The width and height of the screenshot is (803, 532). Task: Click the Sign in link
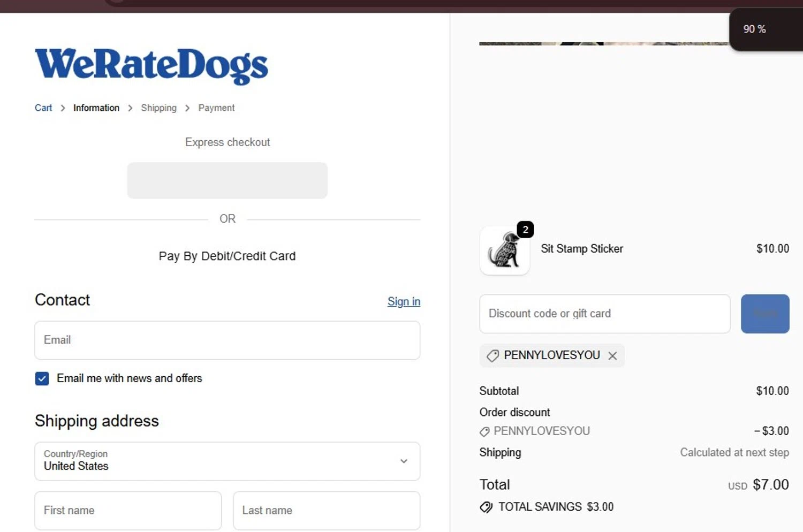tap(404, 301)
